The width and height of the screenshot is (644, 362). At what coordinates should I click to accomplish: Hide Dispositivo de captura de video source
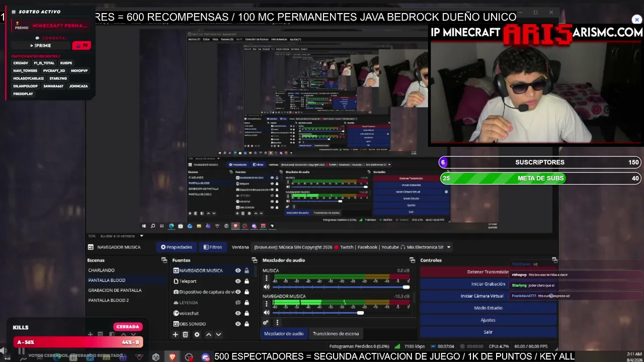[x=238, y=292]
